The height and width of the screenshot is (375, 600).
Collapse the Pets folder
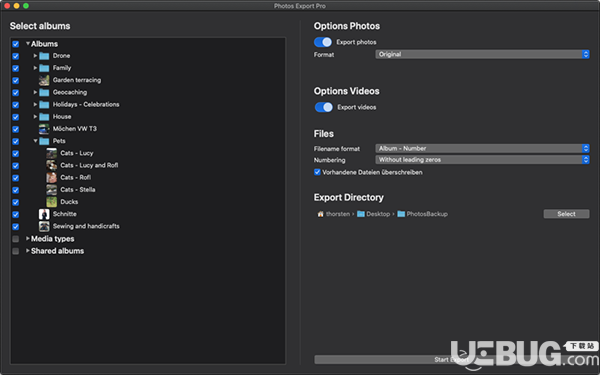(x=35, y=141)
